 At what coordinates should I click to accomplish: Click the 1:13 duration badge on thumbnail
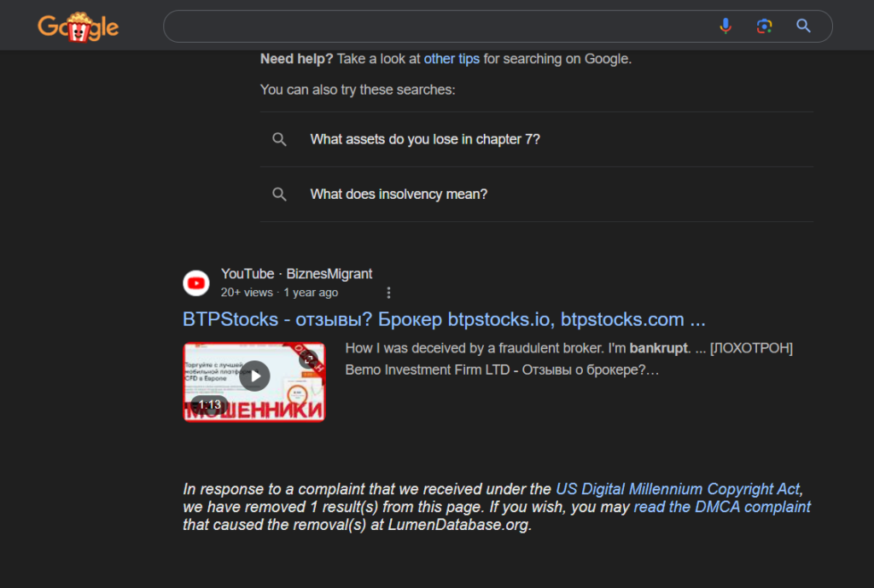[x=210, y=405]
